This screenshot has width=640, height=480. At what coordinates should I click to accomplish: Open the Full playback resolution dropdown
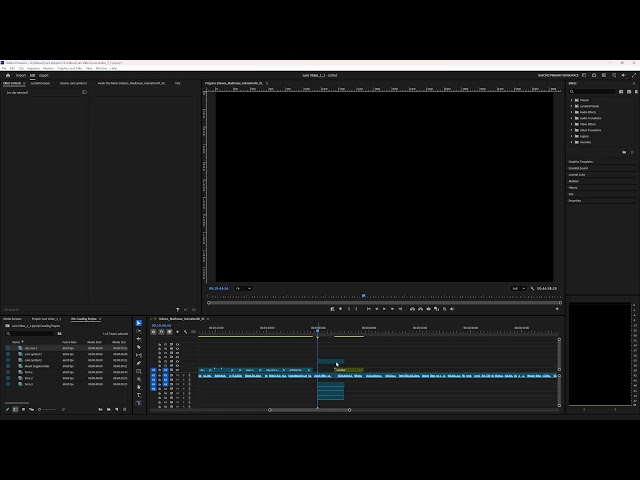tap(518, 288)
